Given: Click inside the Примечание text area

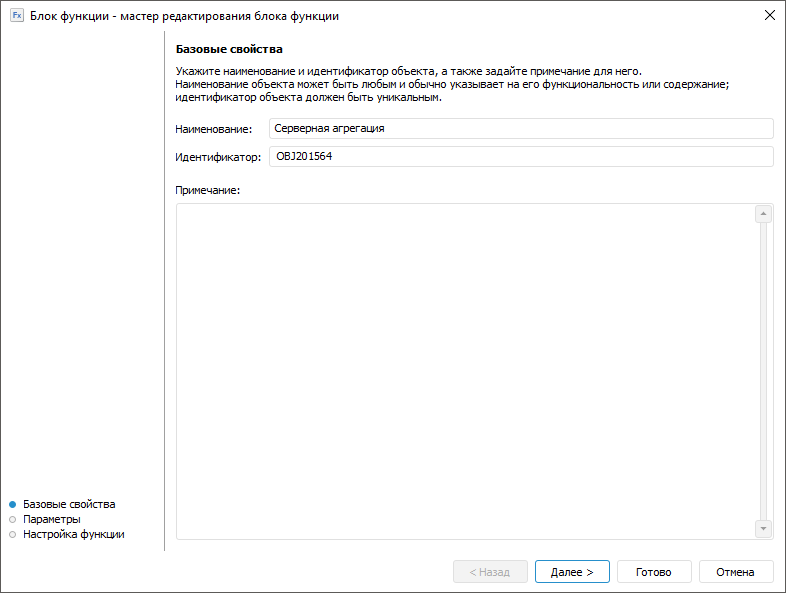Looking at the screenshot, I should (464, 371).
